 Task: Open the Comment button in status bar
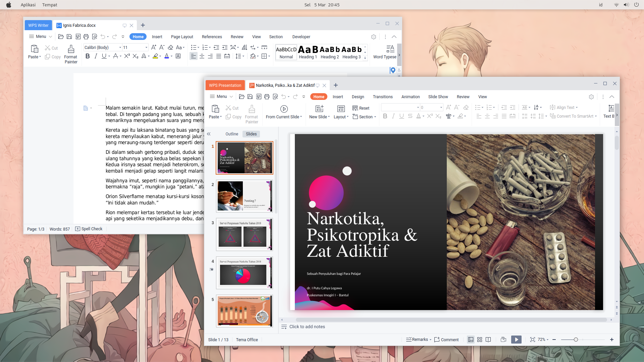click(446, 340)
